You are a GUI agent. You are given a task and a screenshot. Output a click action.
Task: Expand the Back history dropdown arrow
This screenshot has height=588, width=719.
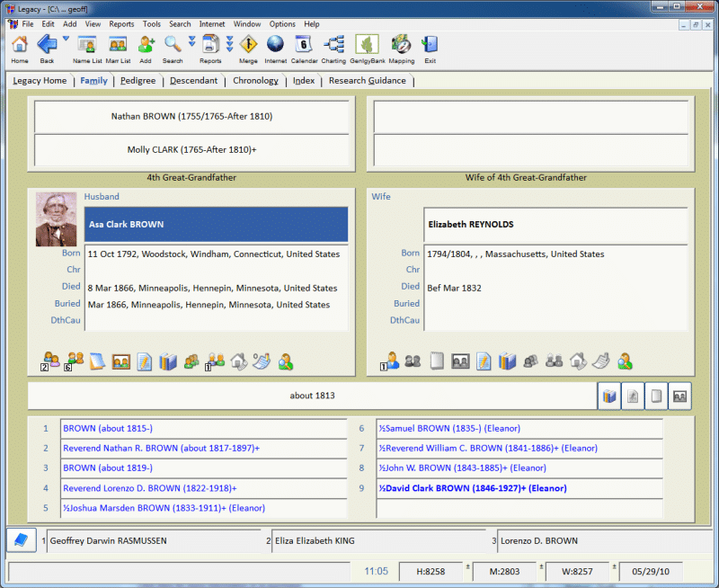pos(66,39)
